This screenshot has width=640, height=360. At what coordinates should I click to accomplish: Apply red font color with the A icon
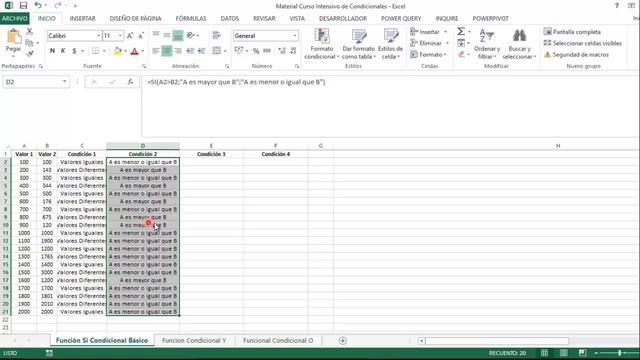click(x=134, y=51)
